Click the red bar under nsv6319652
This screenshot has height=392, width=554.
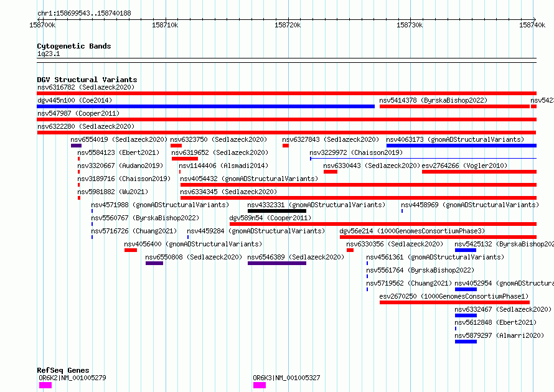(185, 159)
